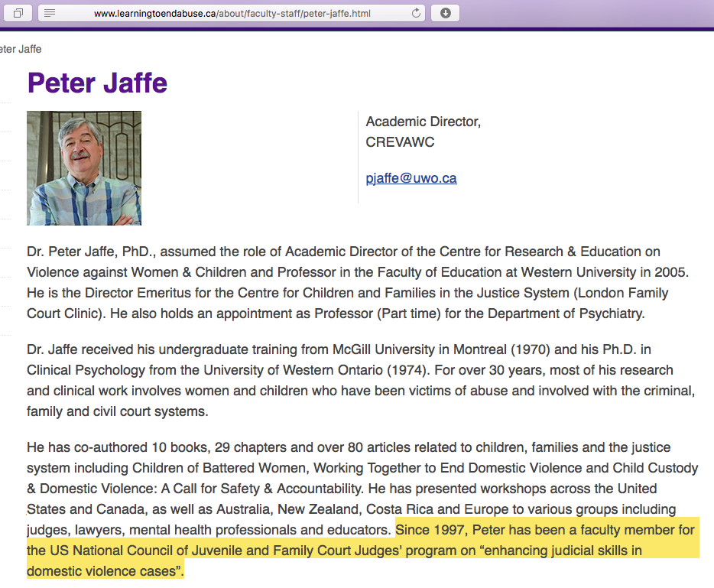Click Peter Jaffe's profile photo

tap(84, 168)
